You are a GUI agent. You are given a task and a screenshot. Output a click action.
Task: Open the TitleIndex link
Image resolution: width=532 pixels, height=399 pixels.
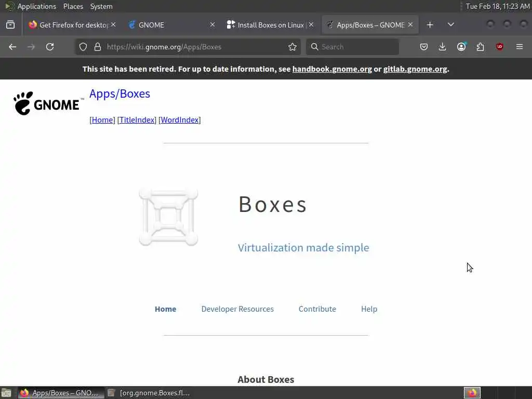137,120
